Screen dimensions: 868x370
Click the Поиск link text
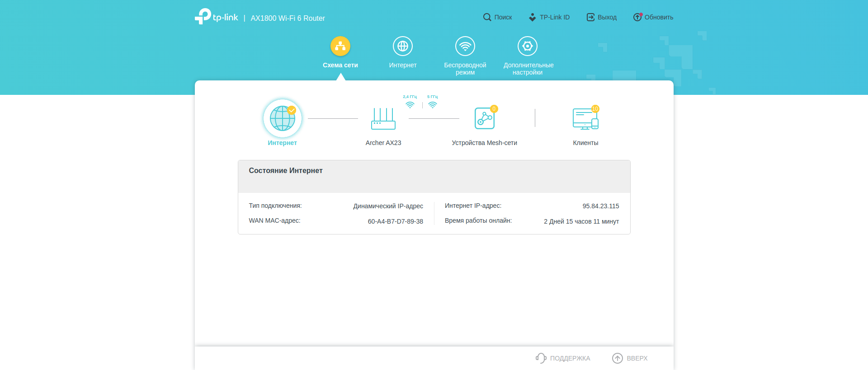coord(503,17)
